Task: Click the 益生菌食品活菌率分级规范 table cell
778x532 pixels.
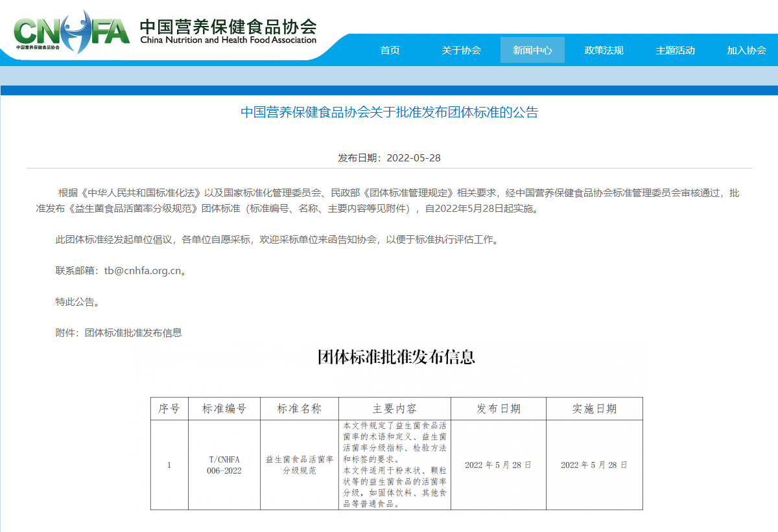Action: point(300,465)
